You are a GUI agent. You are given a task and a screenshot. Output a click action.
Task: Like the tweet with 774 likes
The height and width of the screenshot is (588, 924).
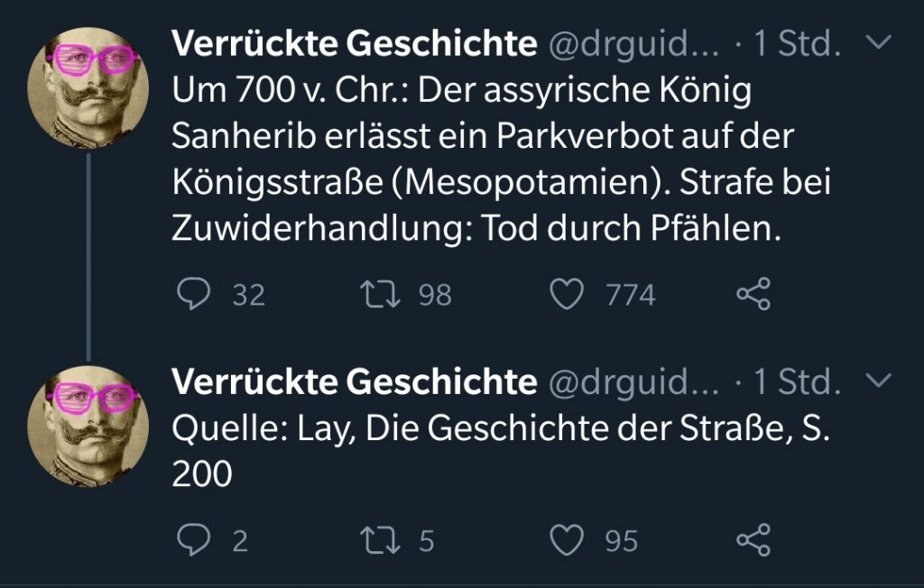[x=567, y=295]
